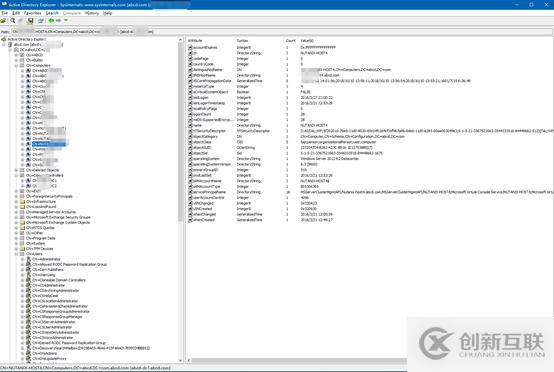Click the userAccountControl attribute icon

190,198
